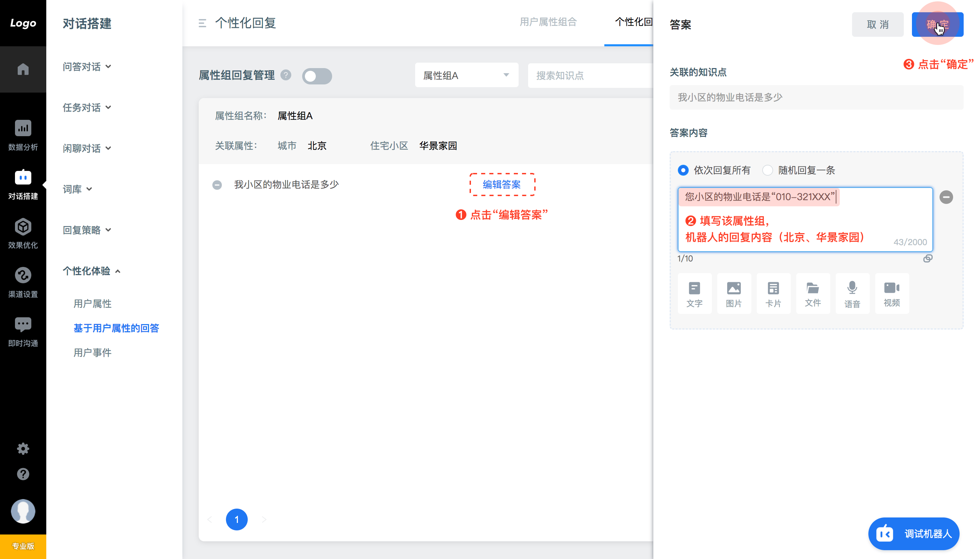The width and height of the screenshot is (980, 559).
Task: Collapse menu with the hamburger icon
Action: [202, 23]
